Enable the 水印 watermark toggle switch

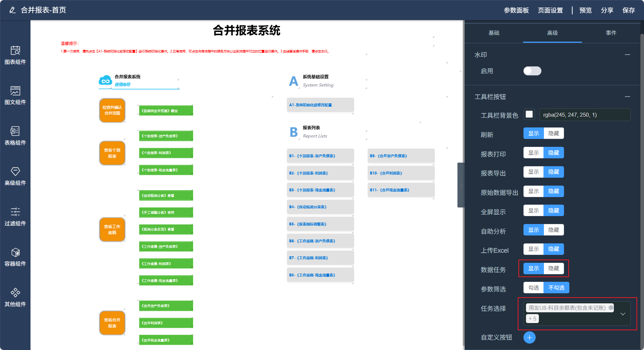click(532, 71)
